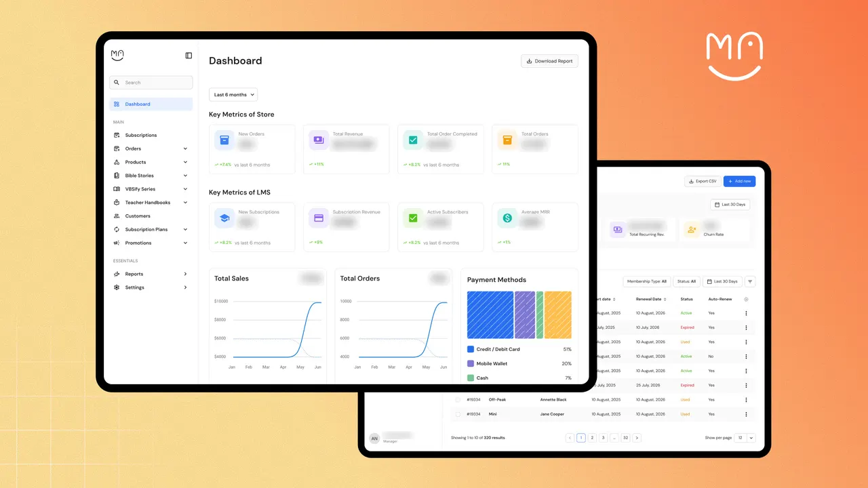This screenshot has width=868, height=488.
Task: Go to page 2 in pagination
Action: [592, 438]
